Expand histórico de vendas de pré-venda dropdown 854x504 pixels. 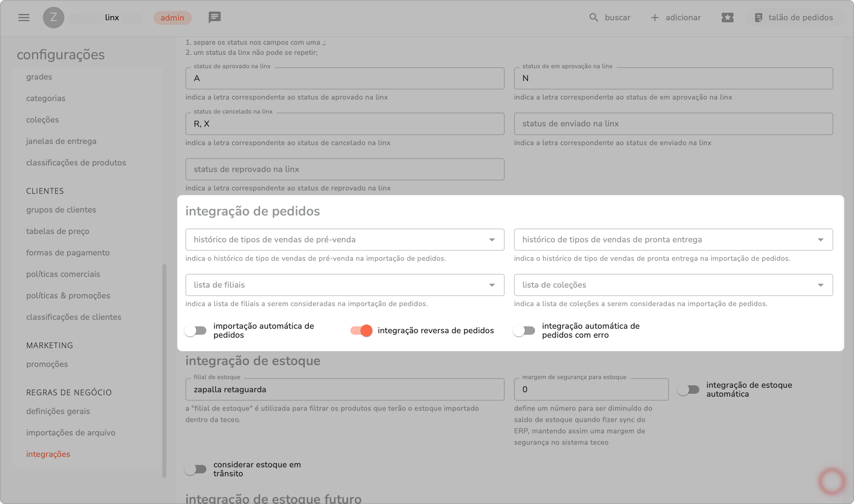pyautogui.click(x=492, y=240)
